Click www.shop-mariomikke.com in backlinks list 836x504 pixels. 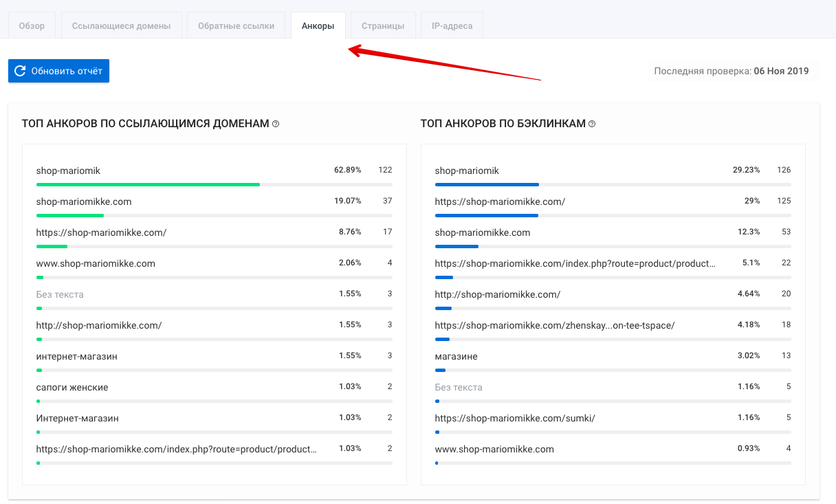[x=494, y=449]
